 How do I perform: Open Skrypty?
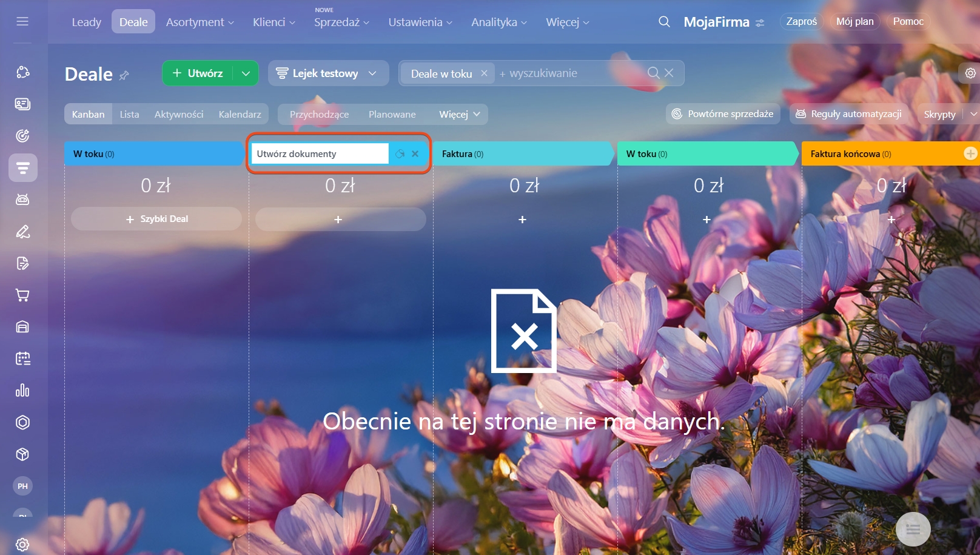(x=940, y=114)
